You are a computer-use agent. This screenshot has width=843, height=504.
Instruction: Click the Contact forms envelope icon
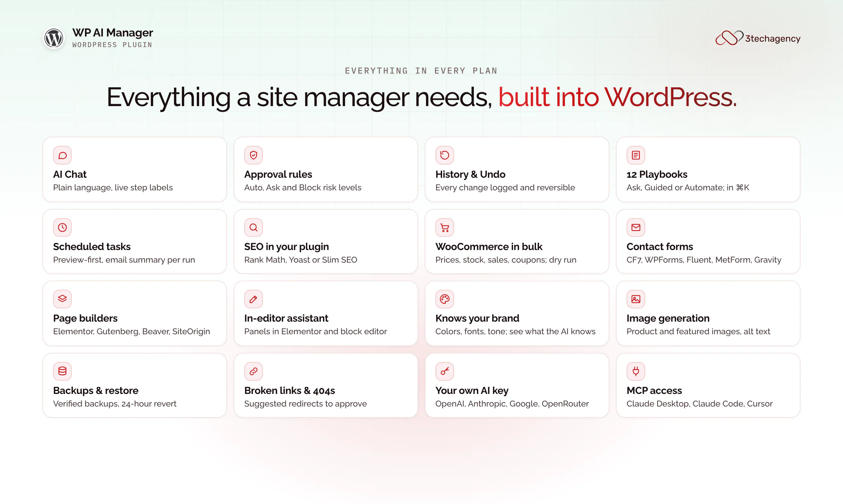point(636,227)
